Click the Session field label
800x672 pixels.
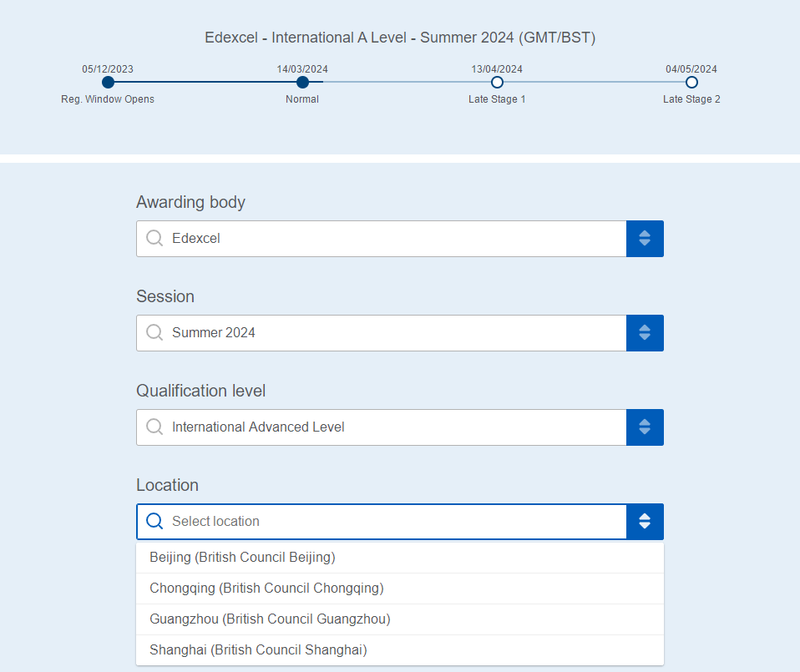tap(165, 296)
